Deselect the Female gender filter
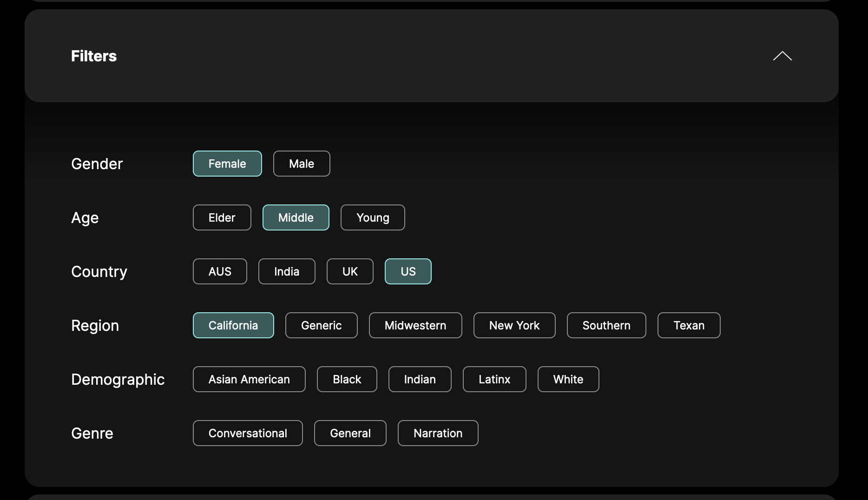The height and width of the screenshot is (500, 868). point(227,164)
